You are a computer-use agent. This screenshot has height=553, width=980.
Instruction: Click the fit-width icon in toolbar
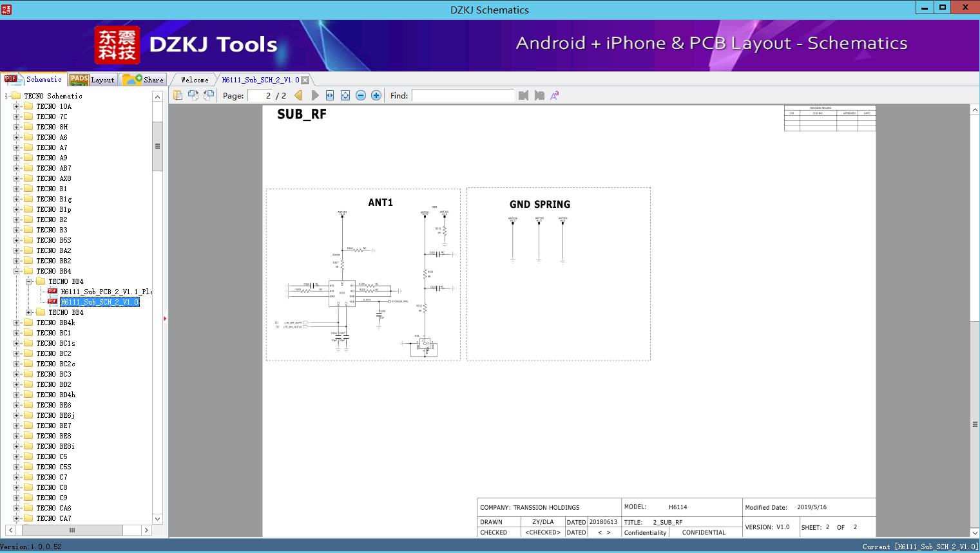330,95
